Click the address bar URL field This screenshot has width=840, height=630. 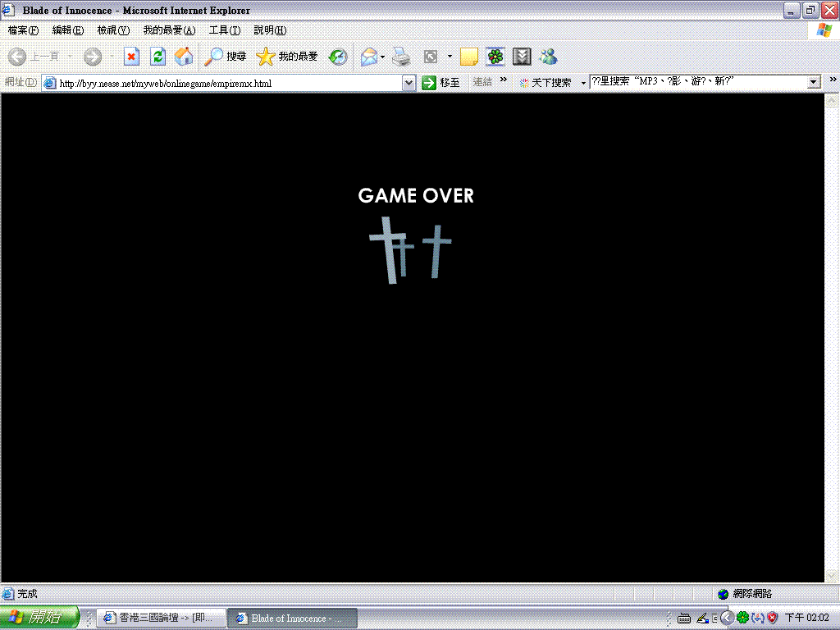point(221,83)
